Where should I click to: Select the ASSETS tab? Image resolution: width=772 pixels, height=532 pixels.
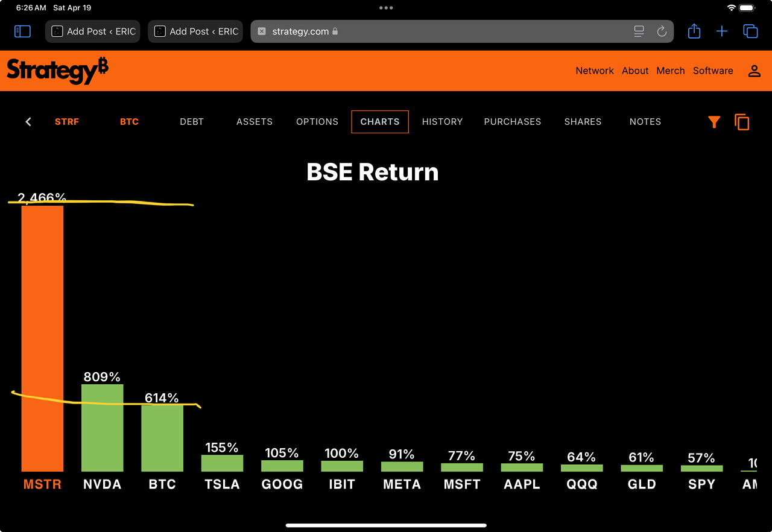point(255,122)
